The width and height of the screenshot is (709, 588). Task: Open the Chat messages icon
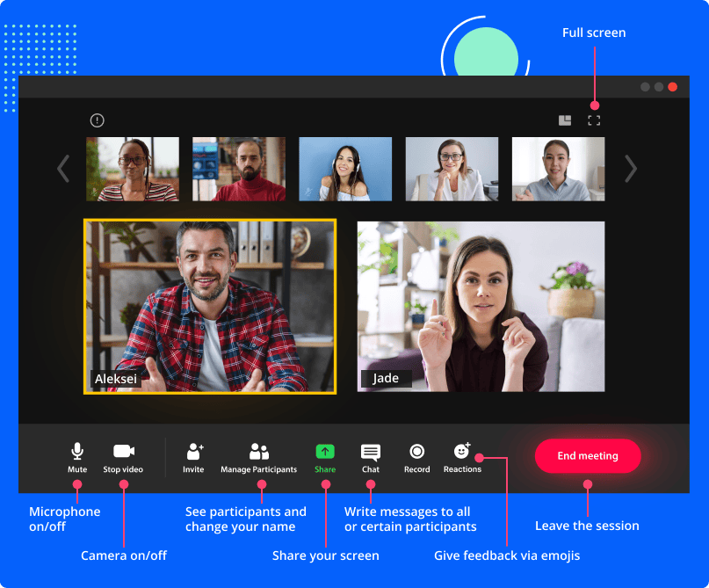tap(371, 452)
